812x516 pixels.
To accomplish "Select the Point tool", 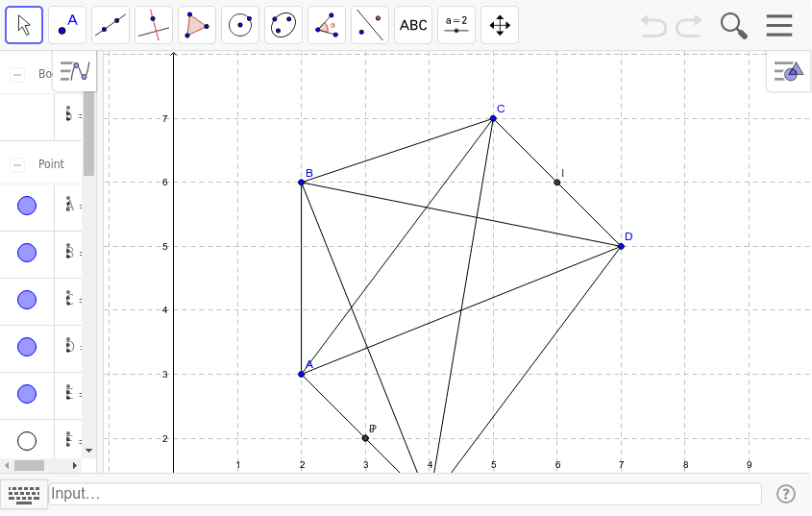I will pos(67,25).
